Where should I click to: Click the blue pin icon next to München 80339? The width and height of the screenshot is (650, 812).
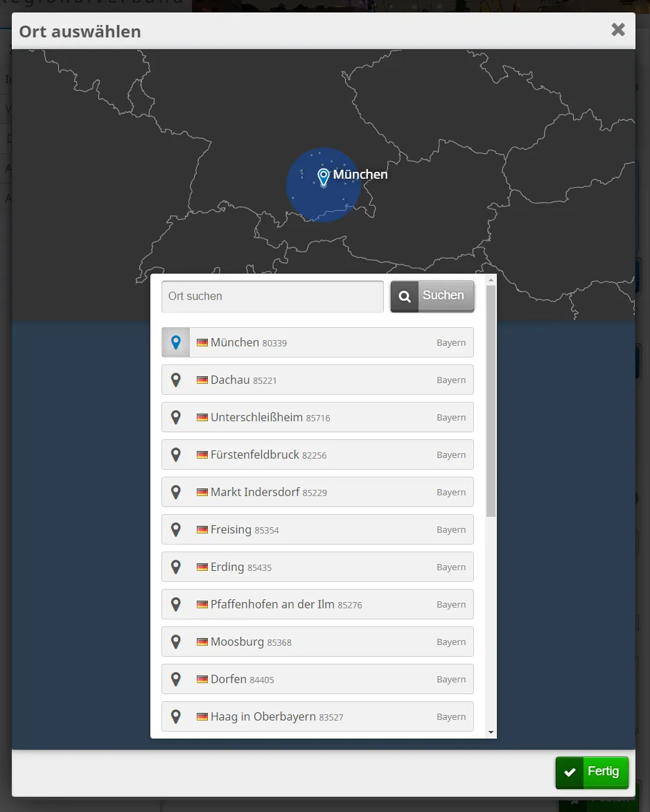pyautogui.click(x=176, y=342)
